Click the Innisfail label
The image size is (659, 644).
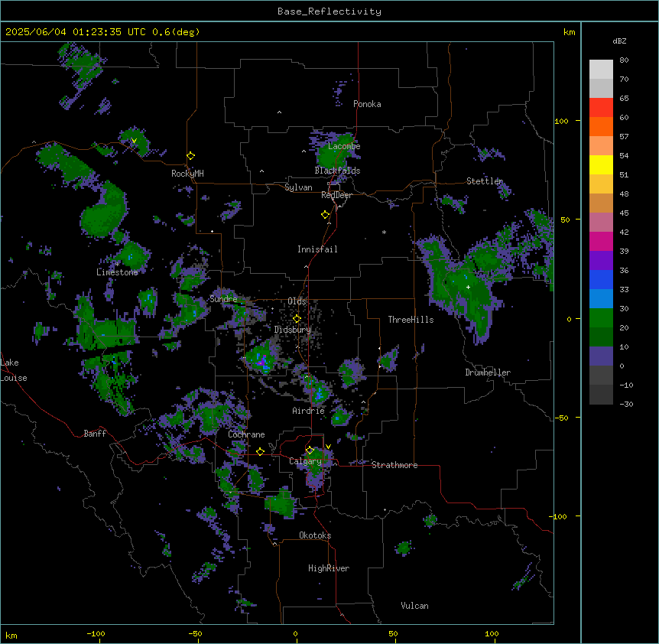[317, 249]
